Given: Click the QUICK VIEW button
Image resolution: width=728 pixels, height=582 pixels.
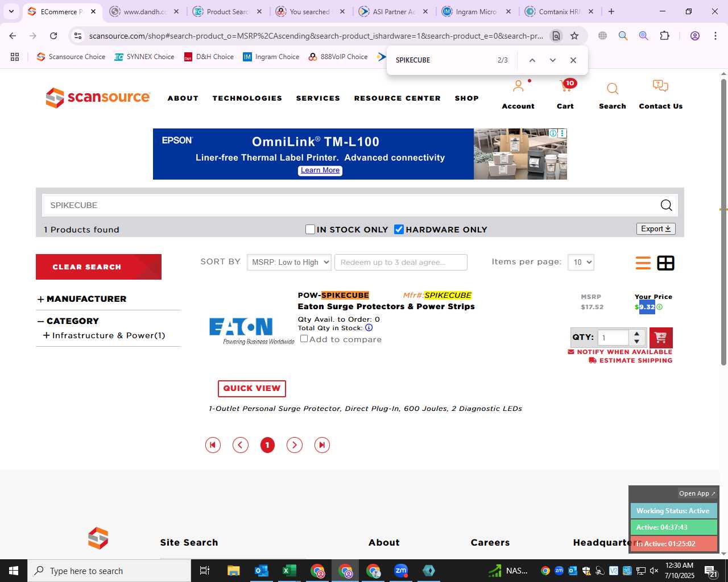Looking at the screenshot, I should pos(251,388).
